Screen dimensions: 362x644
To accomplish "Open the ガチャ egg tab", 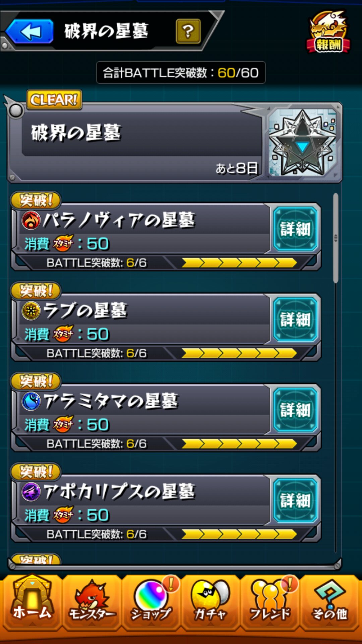I will pos(210,602).
